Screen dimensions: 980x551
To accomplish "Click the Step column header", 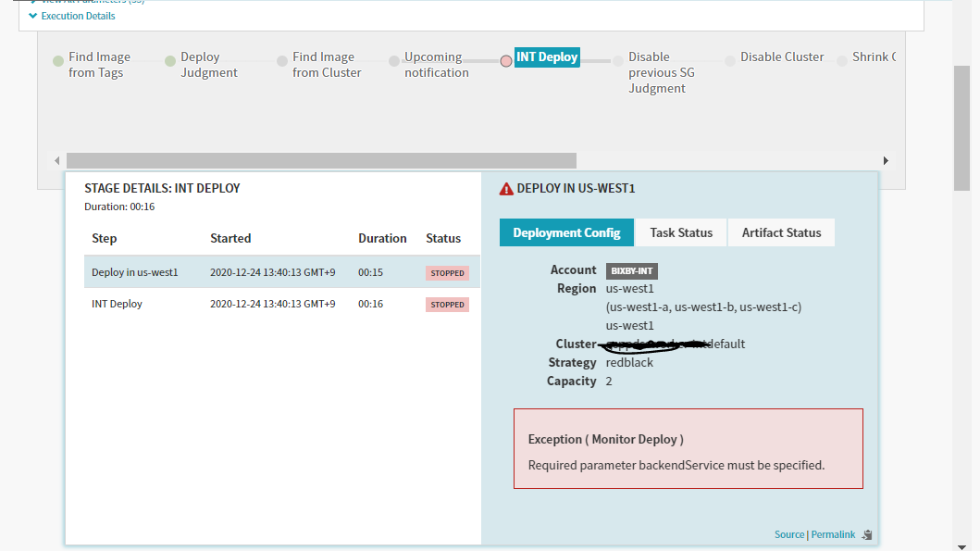I will click(x=105, y=238).
